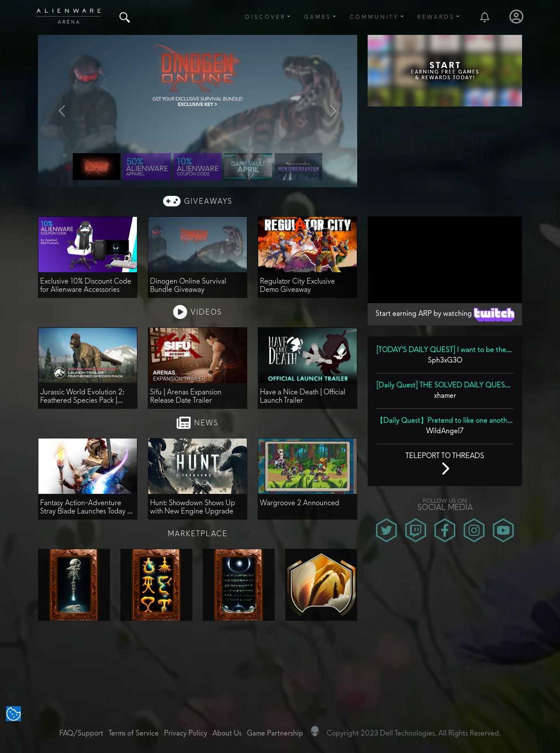The height and width of the screenshot is (753, 560).
Task: Click Exclusive Key link in banner
Action: tap(197, 104)
